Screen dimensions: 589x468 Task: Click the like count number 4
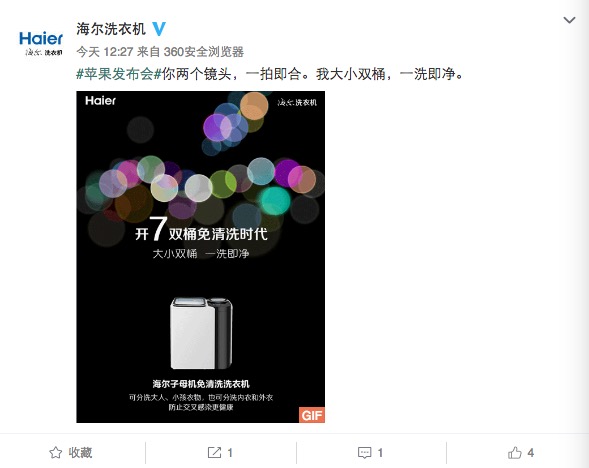coord(530,453)
